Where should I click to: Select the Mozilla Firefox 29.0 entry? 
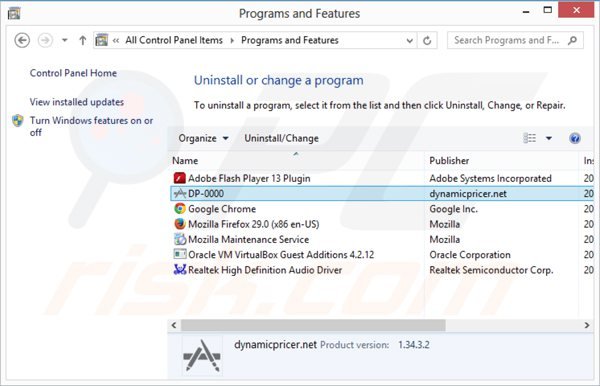381,224
